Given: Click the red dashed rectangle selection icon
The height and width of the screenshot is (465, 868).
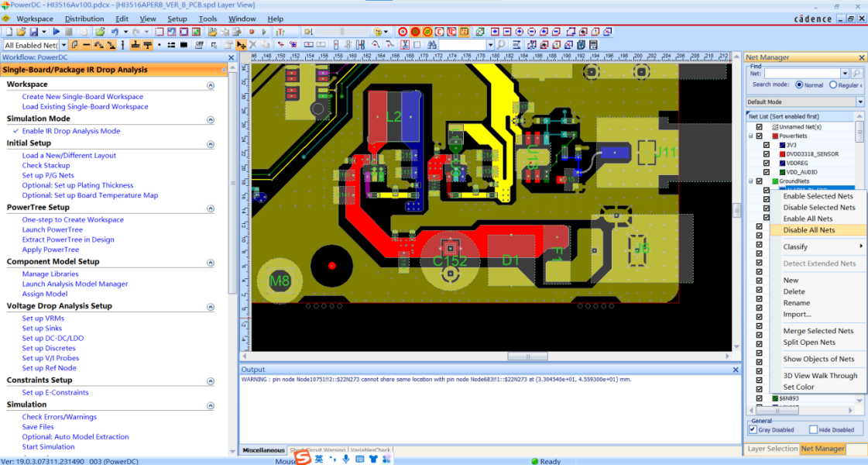Looking at the screenshot, I should point(160,32).
